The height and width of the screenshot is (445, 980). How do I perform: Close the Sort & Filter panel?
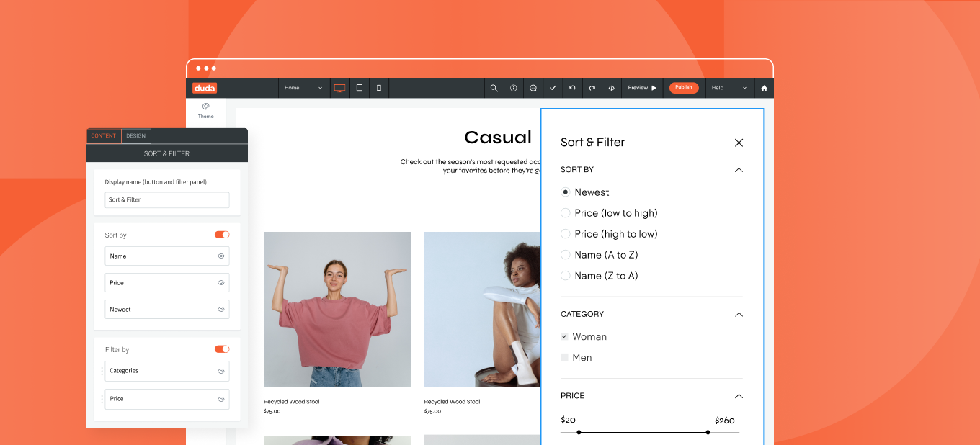coord(739,143)
